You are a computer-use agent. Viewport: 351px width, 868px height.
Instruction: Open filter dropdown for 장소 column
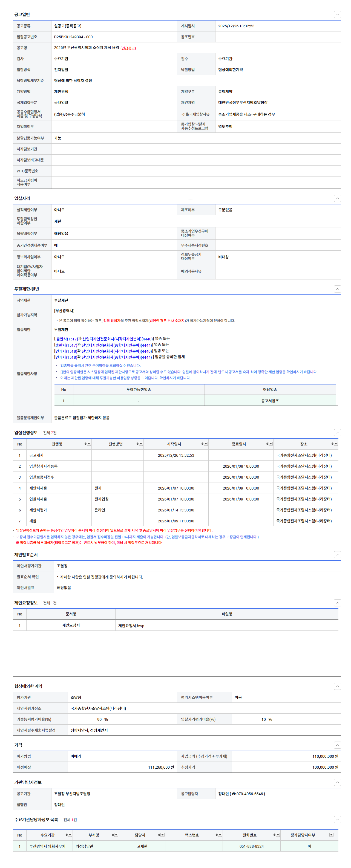(x=336, y=444)
